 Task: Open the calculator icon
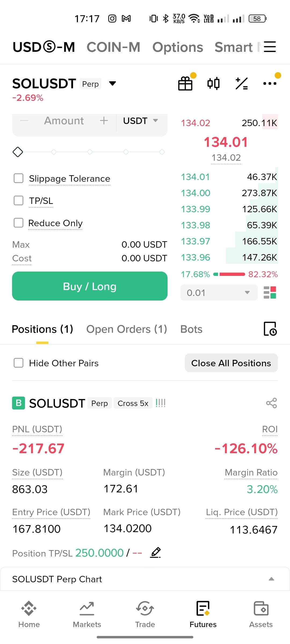[x=241, y=83]
